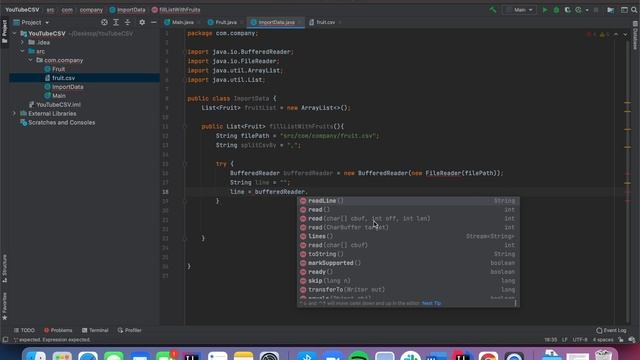The width and height of the screenshot is (640, 360).
Task: Open the Terminal tool window
Action: point(95,330)
